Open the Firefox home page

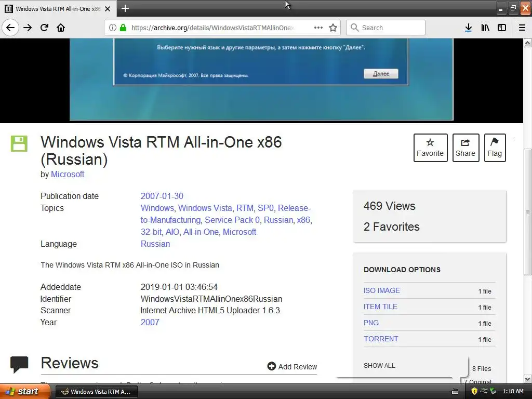pyautogui.click(x=61, y=28)
